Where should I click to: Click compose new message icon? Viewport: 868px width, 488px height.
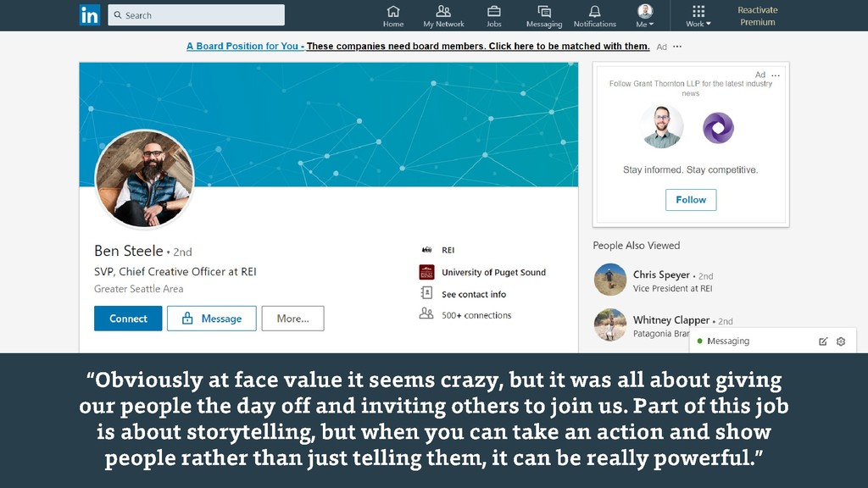[823, 341]
